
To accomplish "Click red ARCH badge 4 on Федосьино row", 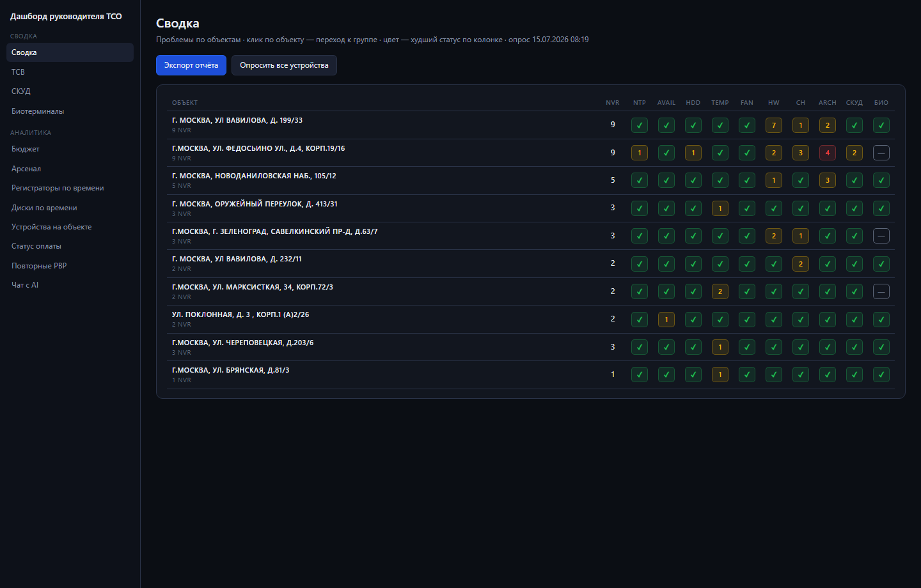I will (827, 153).
